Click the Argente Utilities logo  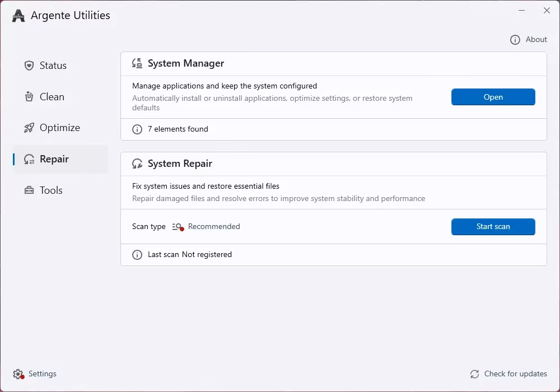coord(18,15)
